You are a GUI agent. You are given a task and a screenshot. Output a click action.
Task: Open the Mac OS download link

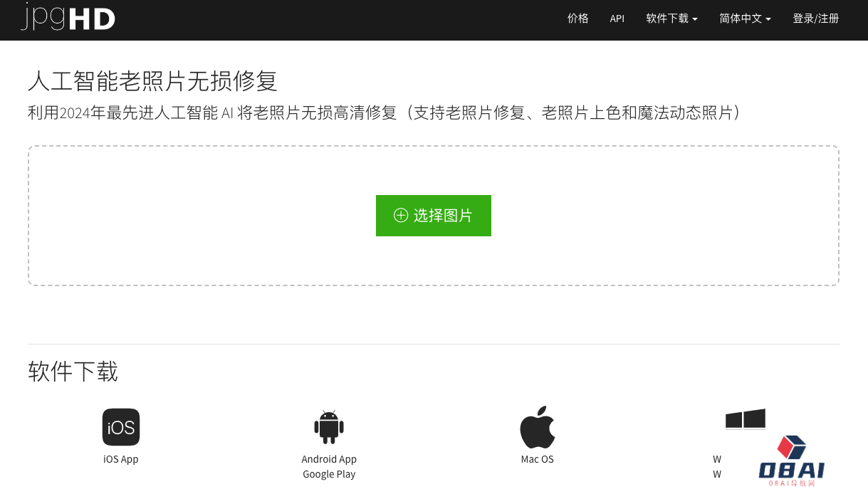point(537,459)
